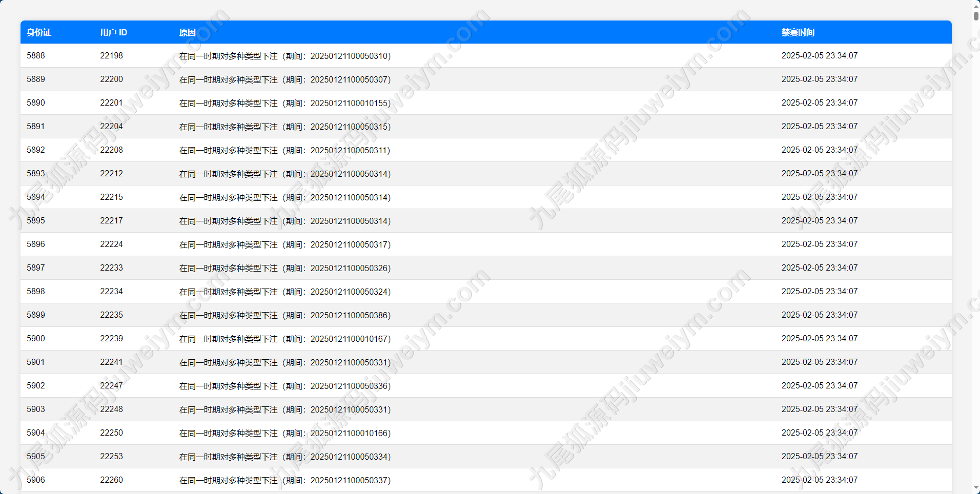The width and height of the screenshot is (980, 494).
Task: Click reason ending in 20250121100050315
Action: (285, 127)
